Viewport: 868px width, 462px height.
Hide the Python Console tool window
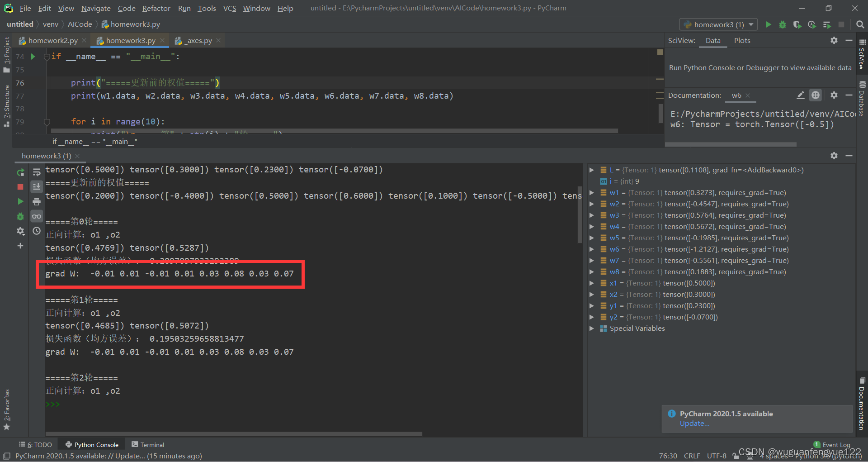click(x=849, y=156)
